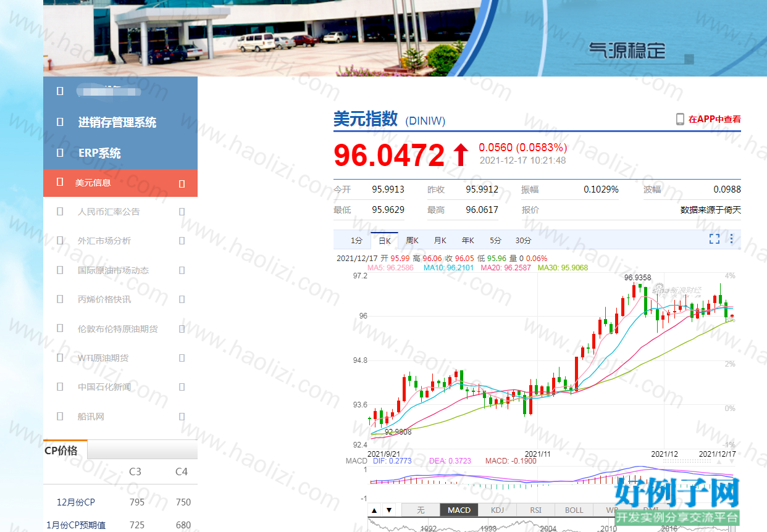Expand the arrow right of 船讯网
The width and height of the screenshot is (767, 532).
[182, 417]
